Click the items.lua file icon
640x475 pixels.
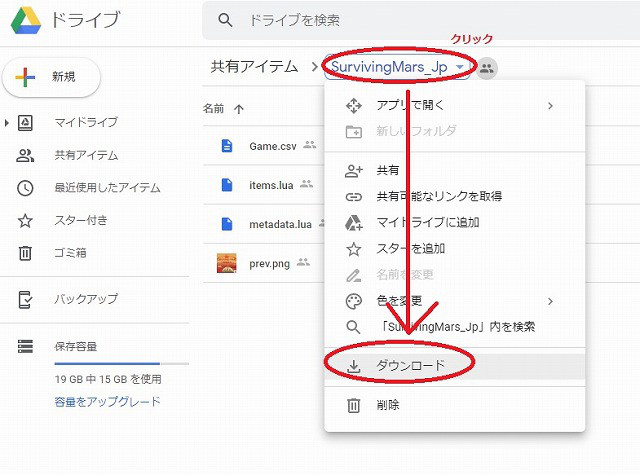click(x=227, y=185)
